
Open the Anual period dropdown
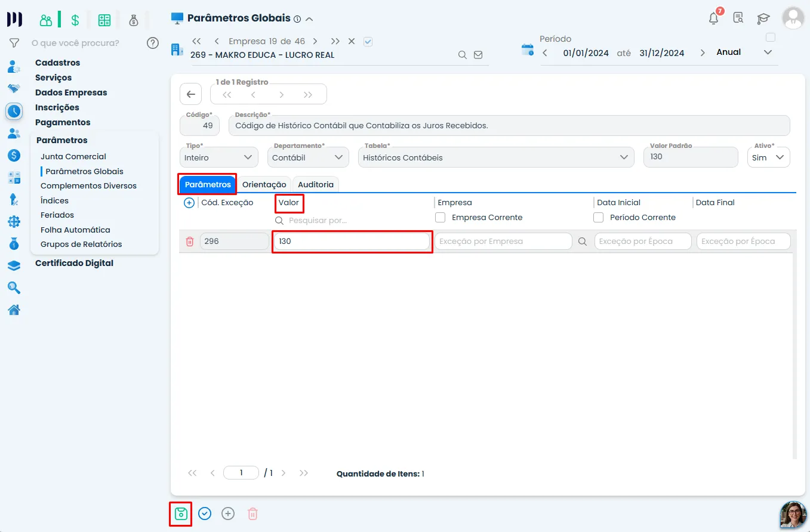tap(744, 52)
